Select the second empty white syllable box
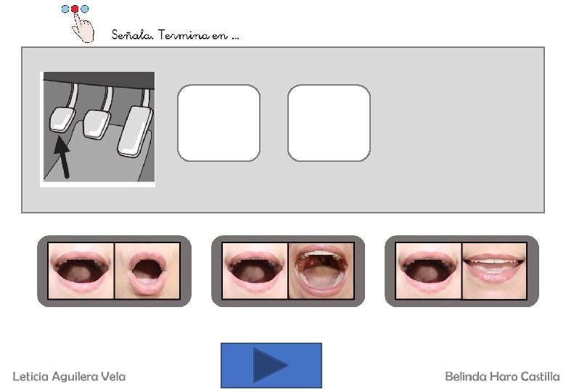566x392 pixels. tap(329, 123)
